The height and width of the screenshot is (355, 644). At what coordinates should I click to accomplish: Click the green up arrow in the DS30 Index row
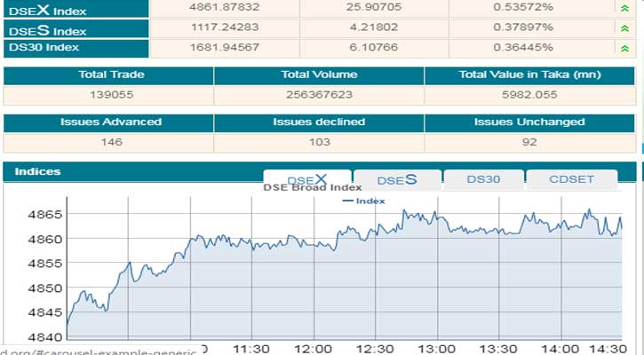(x=626, y=47)
